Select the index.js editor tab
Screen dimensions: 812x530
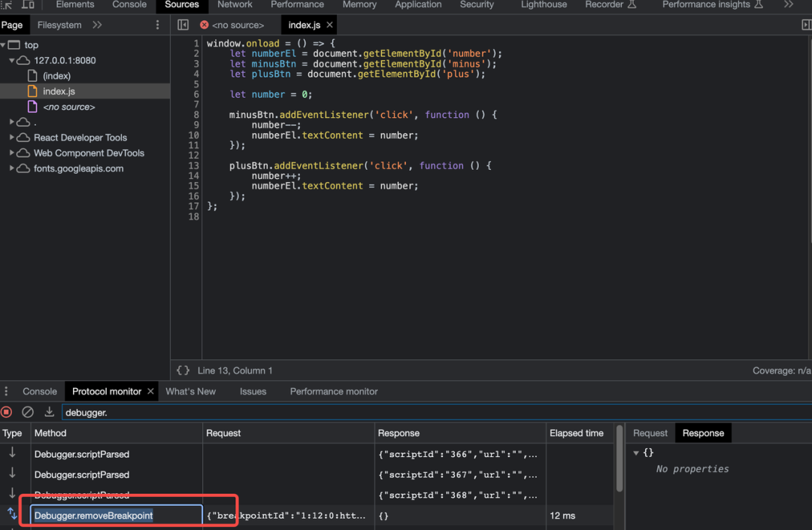click(x=304, y=25)
